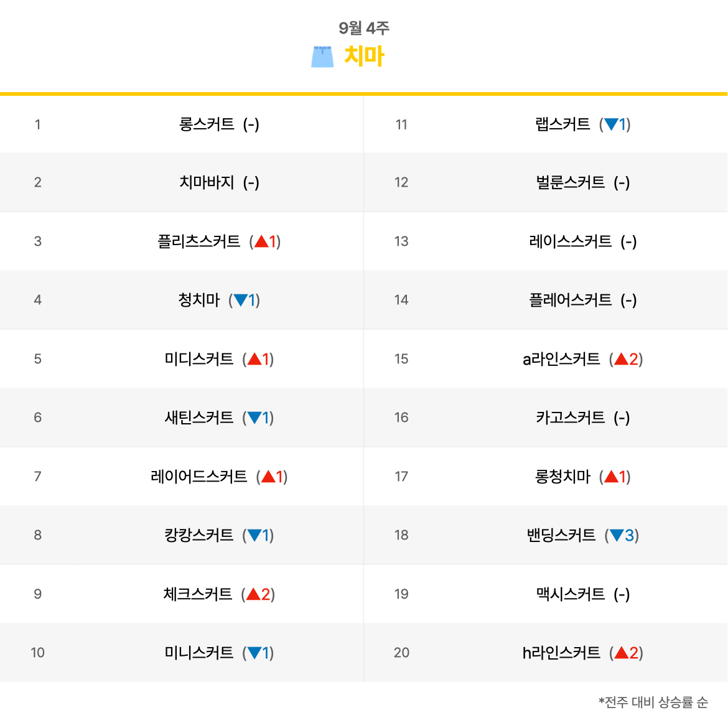The width and height of the screenshot is (728, 728).
Task: Click the red up arrow beside h라인스커트
Action: point(621,653)
